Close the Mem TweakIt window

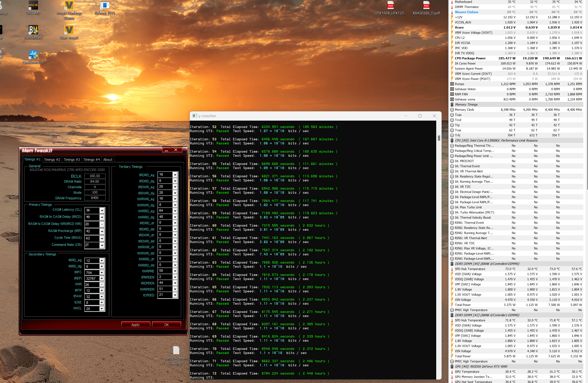click(176, 150)
